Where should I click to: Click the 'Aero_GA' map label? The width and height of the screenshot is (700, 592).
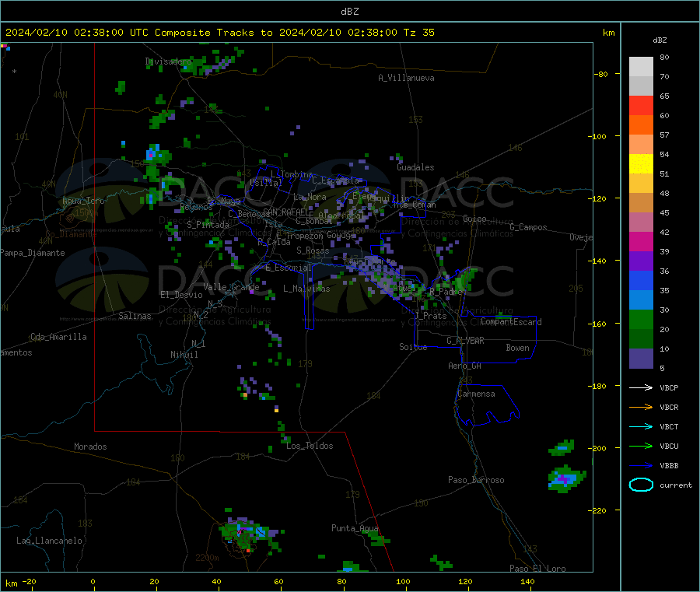465,366
